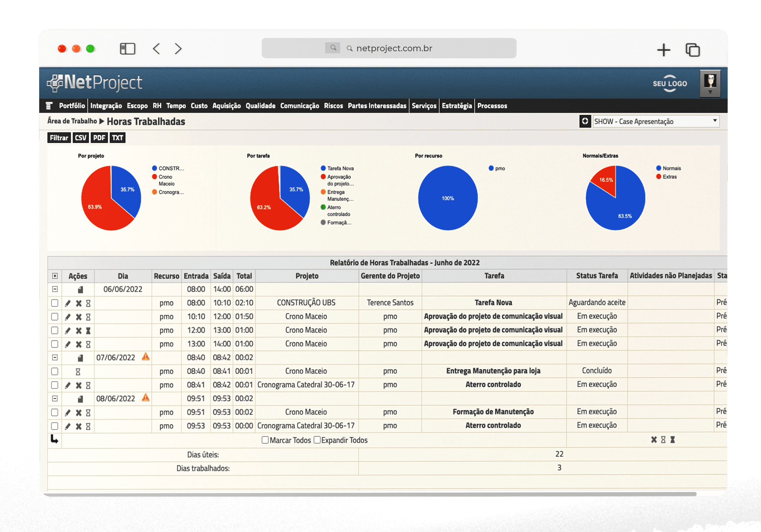Toggle the browser sidebar icon
Viewport: 761px width, 532px height.
[127, 49]
